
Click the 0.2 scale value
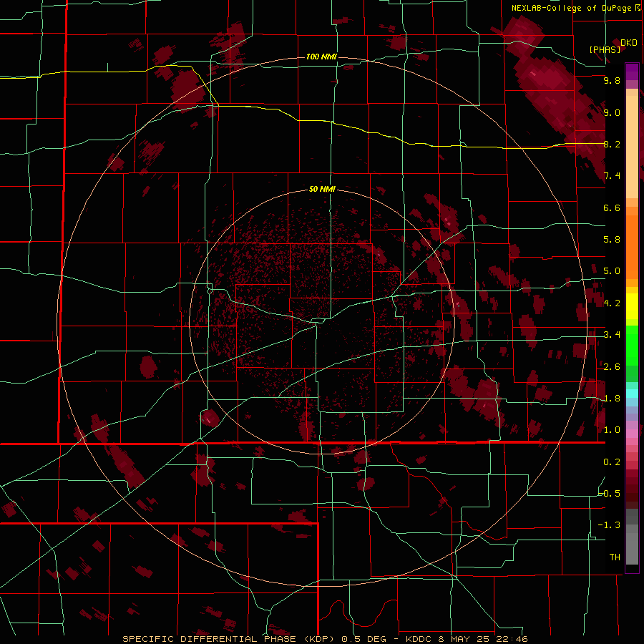coord(612,462)
